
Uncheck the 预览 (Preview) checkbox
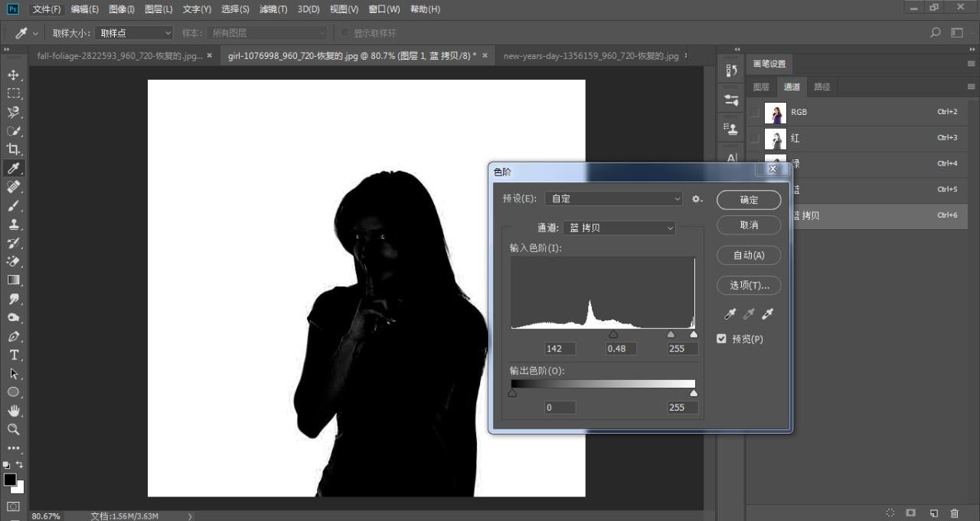(x=721, y=339)
